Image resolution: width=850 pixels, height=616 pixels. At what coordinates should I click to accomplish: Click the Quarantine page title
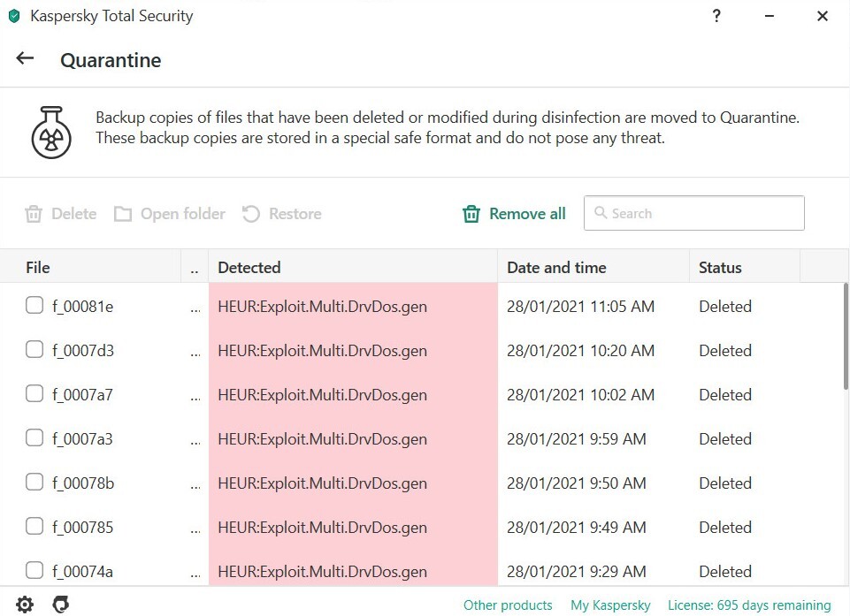click(x=111, y=60)
